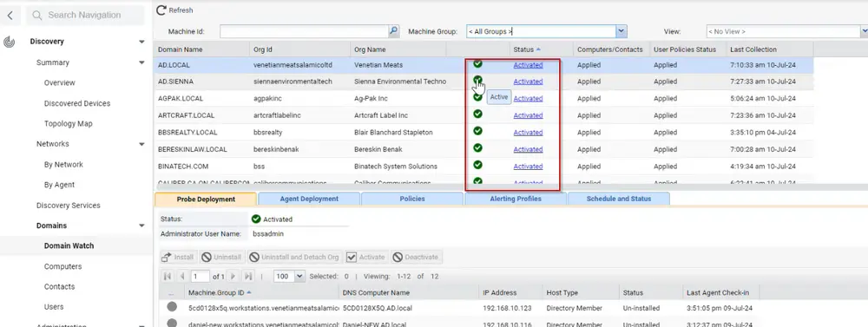Click the green check icon for Venetian Meats
The height and width of the screenshot is (327, 868).
coord(477,63)
